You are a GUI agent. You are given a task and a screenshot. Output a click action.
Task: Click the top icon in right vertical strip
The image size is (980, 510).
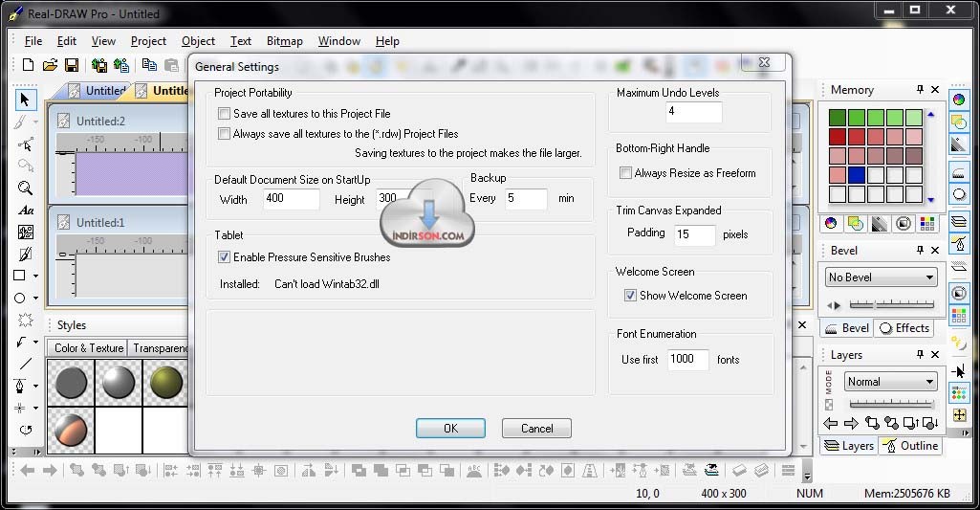tap(959, 100)
